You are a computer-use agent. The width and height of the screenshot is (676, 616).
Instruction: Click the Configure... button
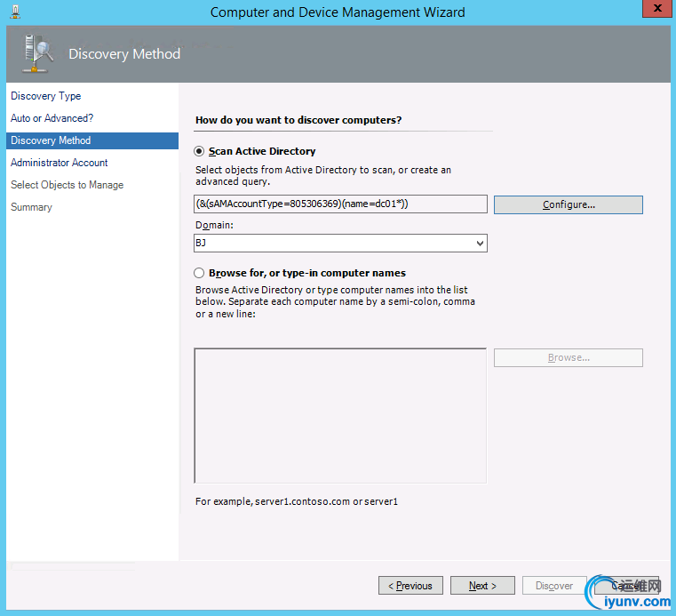click(x=569, y=205)
